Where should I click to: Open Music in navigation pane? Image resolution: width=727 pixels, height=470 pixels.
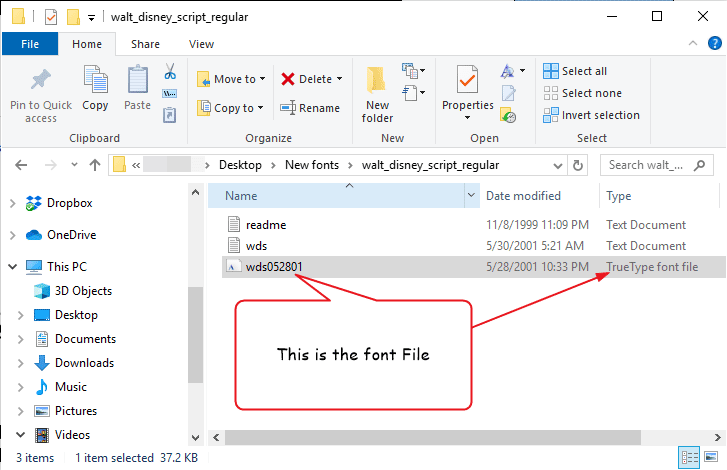pos(62,387)
